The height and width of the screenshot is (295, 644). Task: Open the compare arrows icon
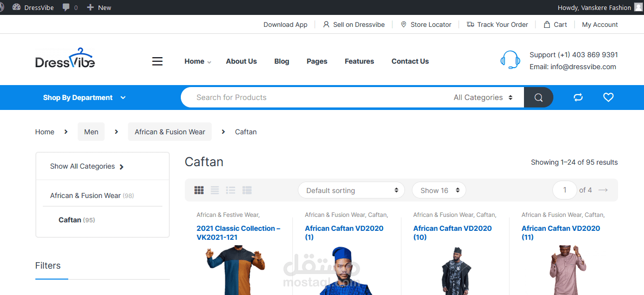[x=578, y=98]
